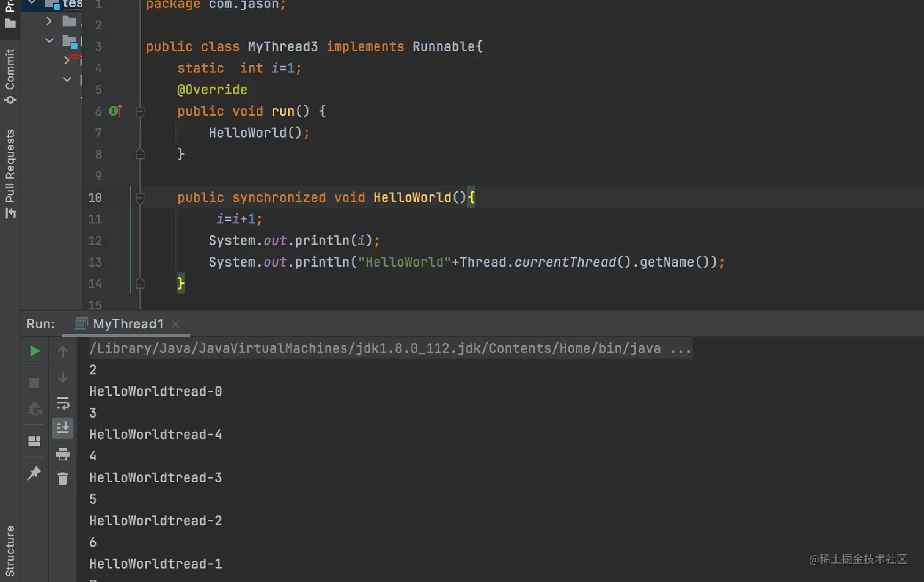Click the Down the Stack Trace arrow
Image resolution: width=924 pixels, height=582 pixels.
pyautogui.click(x=62, y=377)
